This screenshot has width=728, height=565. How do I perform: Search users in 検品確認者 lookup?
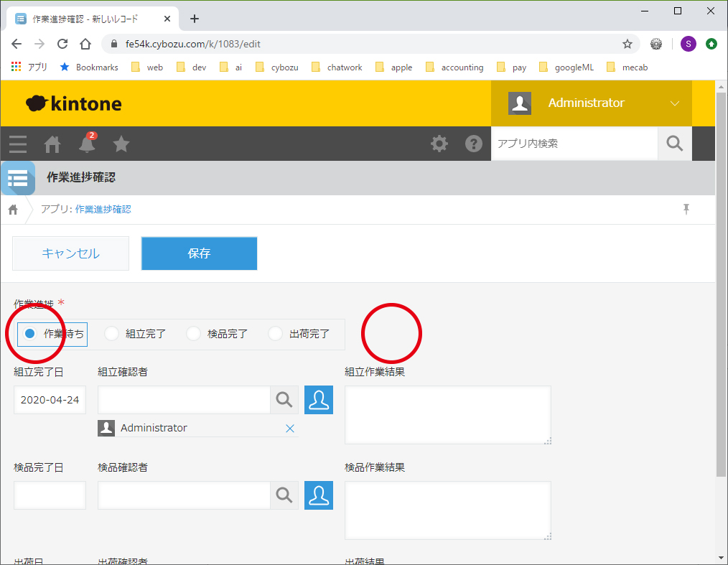(284, 495)
